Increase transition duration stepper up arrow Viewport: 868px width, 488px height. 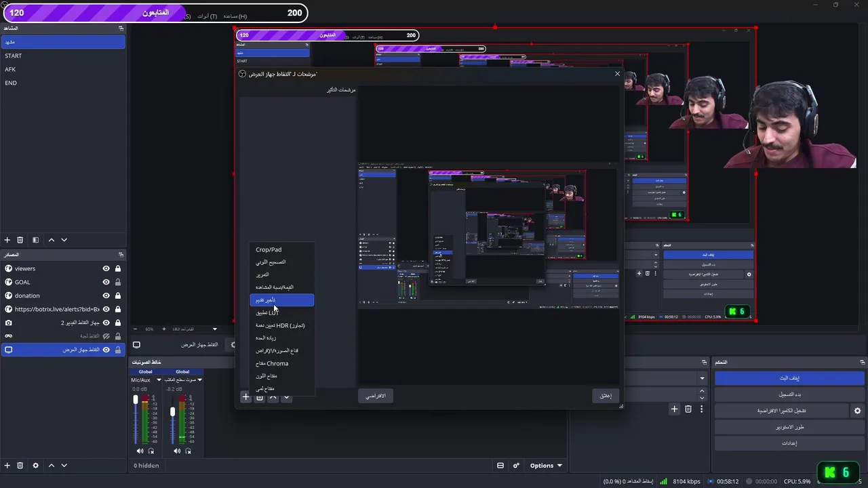pos(702,390)
